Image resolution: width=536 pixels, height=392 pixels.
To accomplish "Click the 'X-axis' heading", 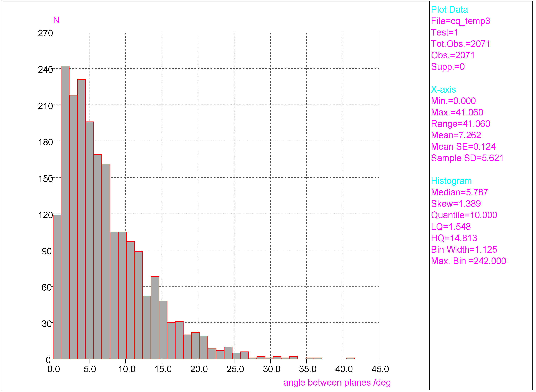I will (443, 89).
